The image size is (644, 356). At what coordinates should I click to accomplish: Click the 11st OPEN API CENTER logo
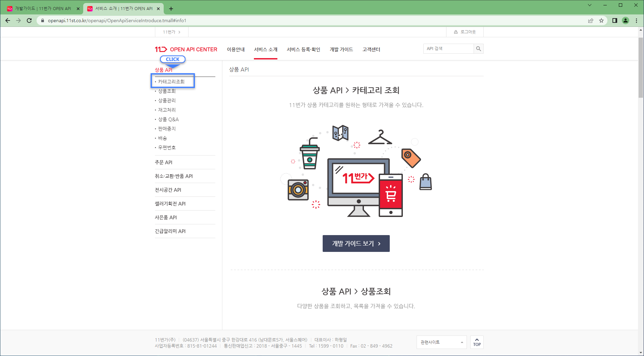pos(186,49)
